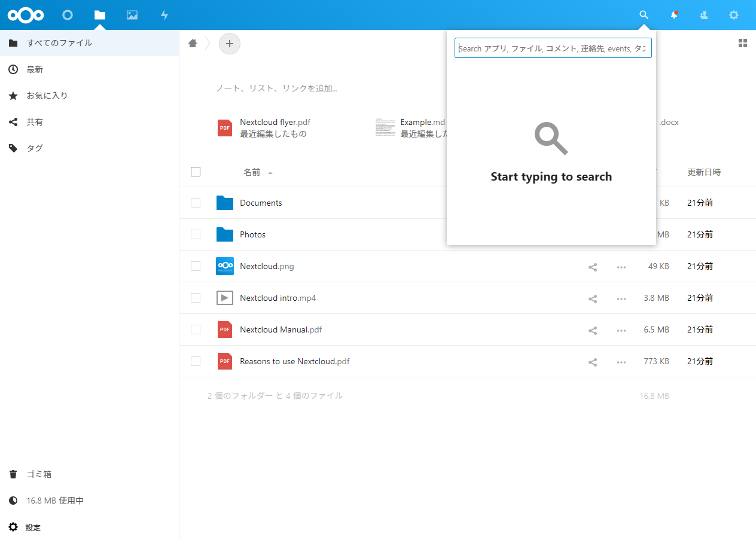756x540 pixels.
Task: Toggle the select-all files checkbox
Action: tap(196, 172)
